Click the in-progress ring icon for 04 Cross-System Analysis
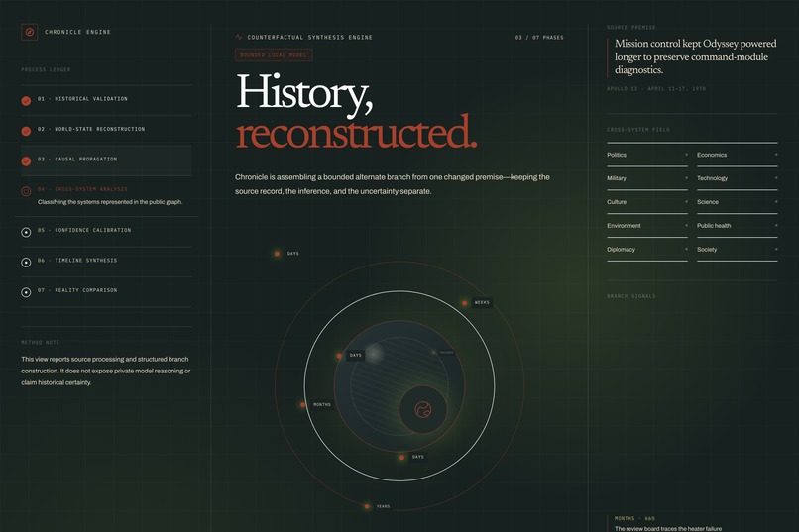The width and height of the screenshot is (799, 532). tap(26, 191)
